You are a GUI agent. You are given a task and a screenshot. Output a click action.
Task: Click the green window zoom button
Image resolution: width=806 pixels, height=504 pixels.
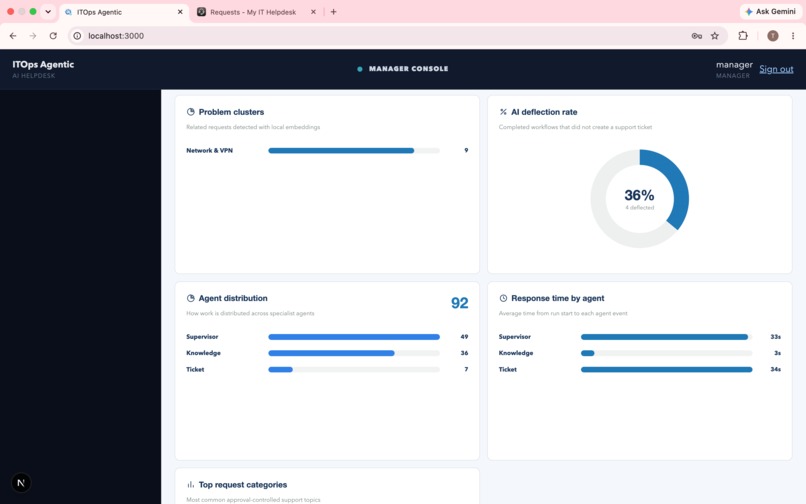pyautogui.click(x=33, y=11)
